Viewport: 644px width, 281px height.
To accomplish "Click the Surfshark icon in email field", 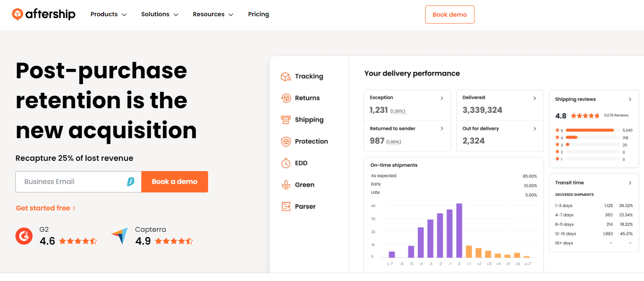I will [x=131, y=182].
